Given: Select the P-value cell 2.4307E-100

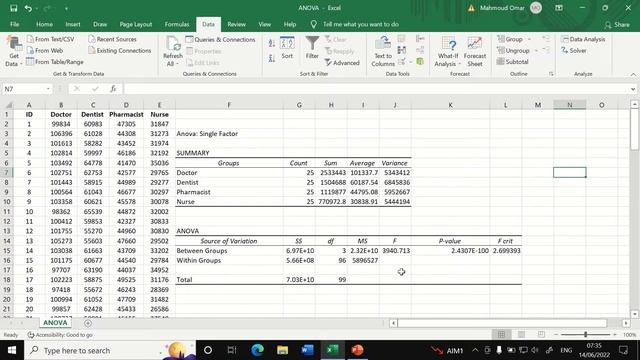Looking at the screenshot, I should pos(450,251).
